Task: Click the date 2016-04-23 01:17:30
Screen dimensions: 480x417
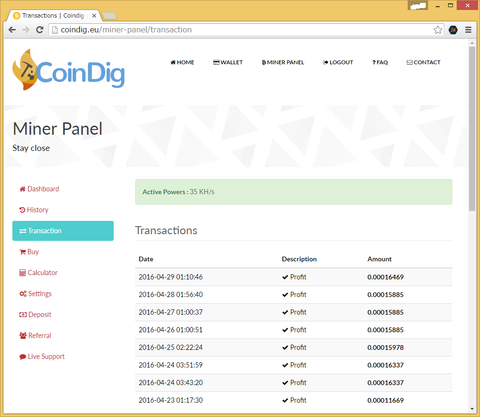Action: [171, 400]
